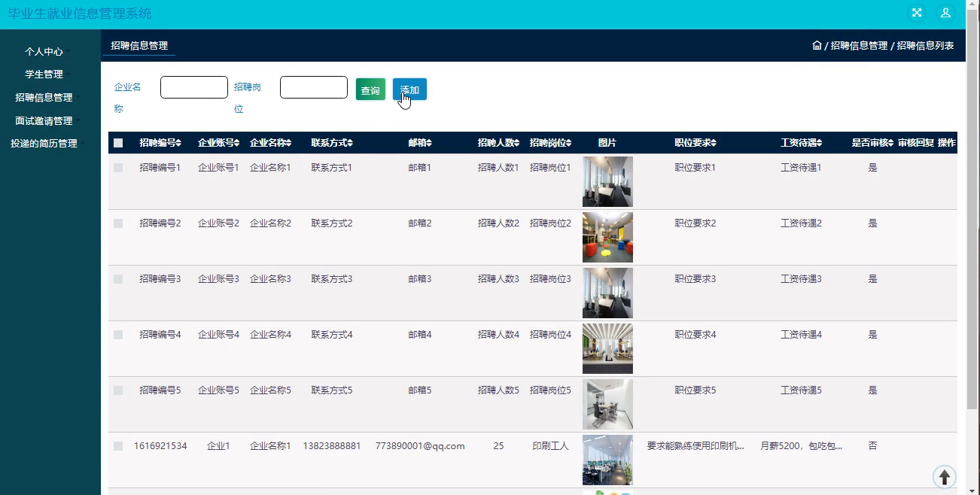This screenshot has height=495, width=980.
Task: Sort by 职位要求 column header
Action: point(695,143)
